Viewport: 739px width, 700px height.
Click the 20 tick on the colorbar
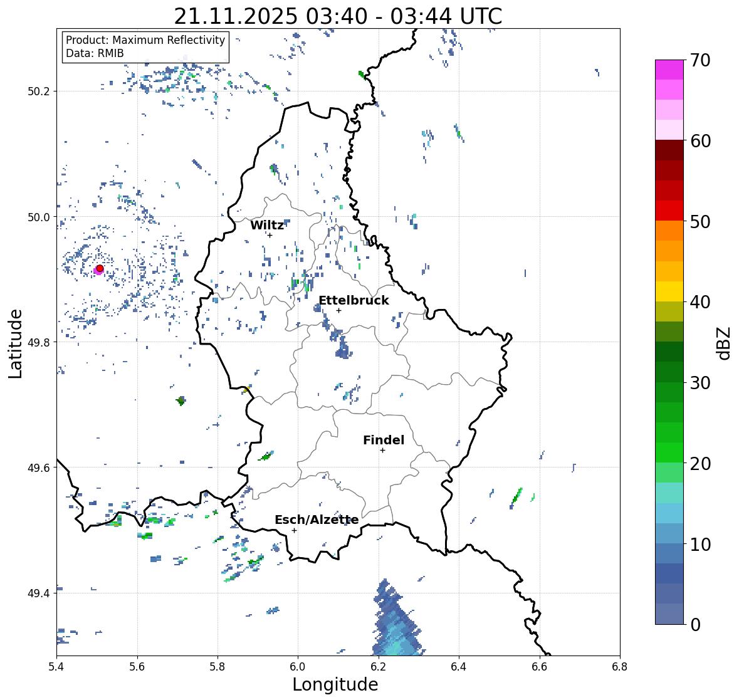(x=700, y=464)
